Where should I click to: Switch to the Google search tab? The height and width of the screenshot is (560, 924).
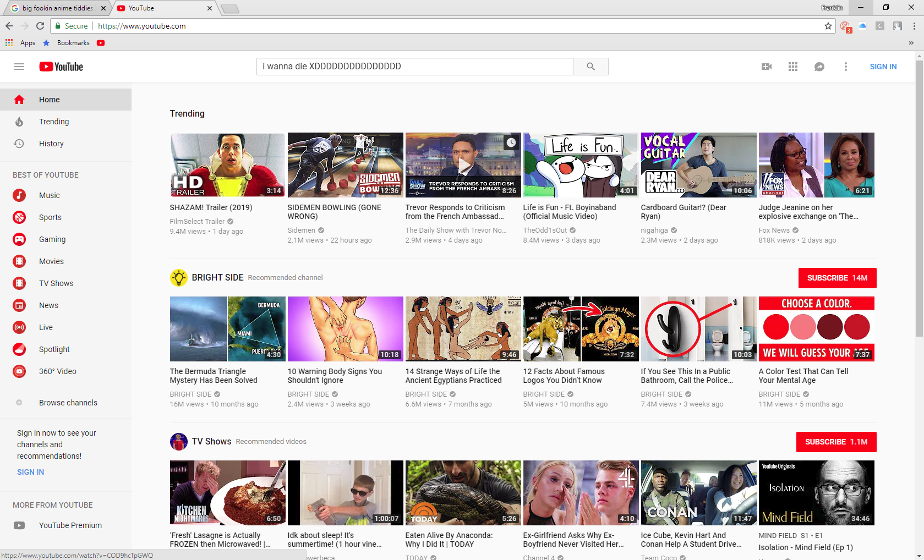(58, 8)
